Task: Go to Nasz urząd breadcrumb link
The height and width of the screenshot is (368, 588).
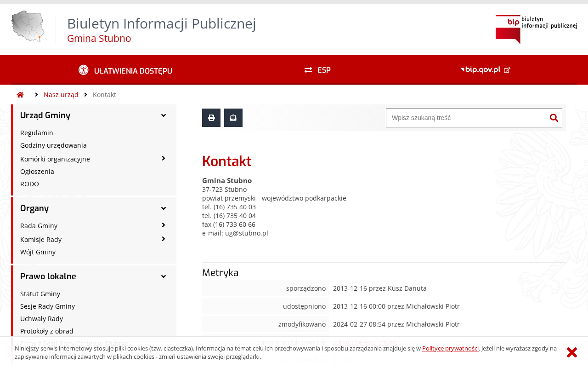Action: 61,95
